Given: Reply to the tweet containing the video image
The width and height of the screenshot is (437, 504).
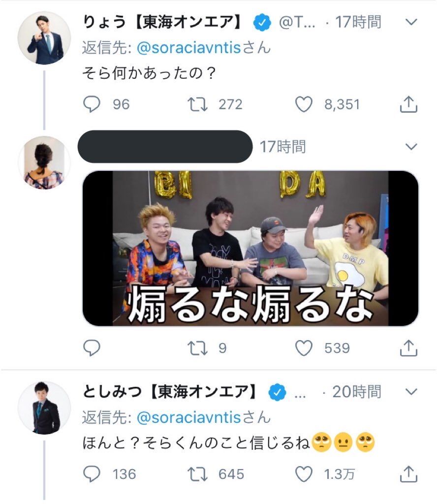Looking at the screenshot, I should 92,348.
